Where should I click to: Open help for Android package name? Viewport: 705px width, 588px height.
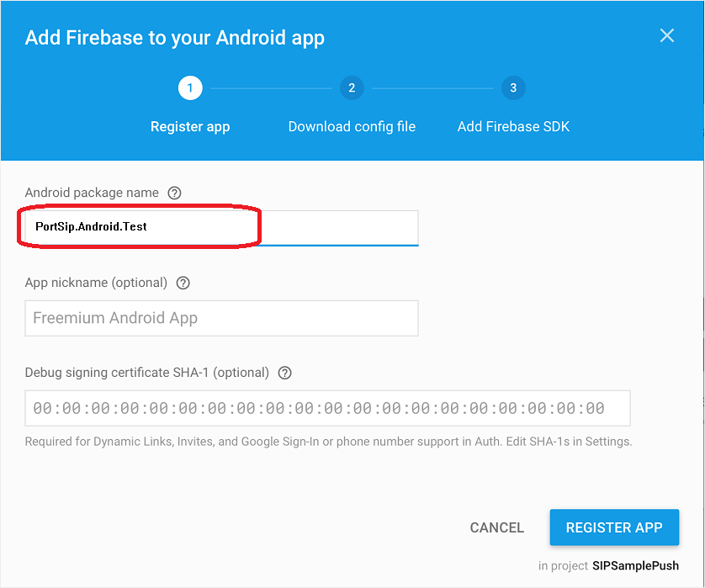click(175, 193)
